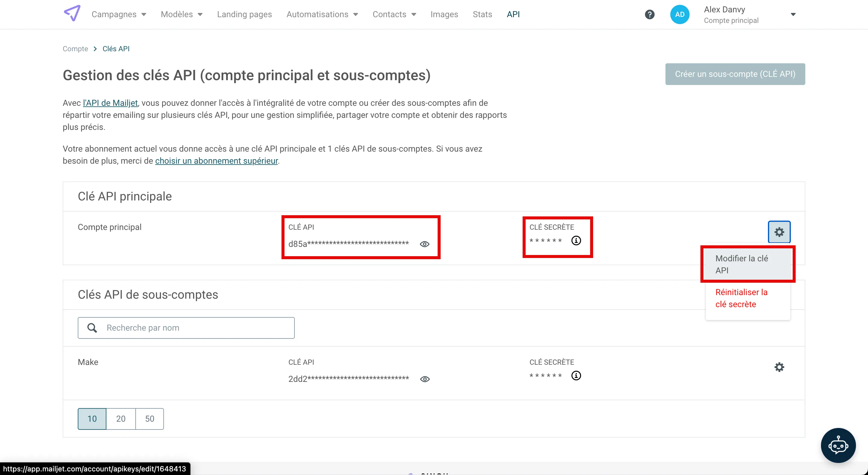This screenshot has height=475, width=868.
Task: Choose Modifier la clé API
Action: pos(748,264)
